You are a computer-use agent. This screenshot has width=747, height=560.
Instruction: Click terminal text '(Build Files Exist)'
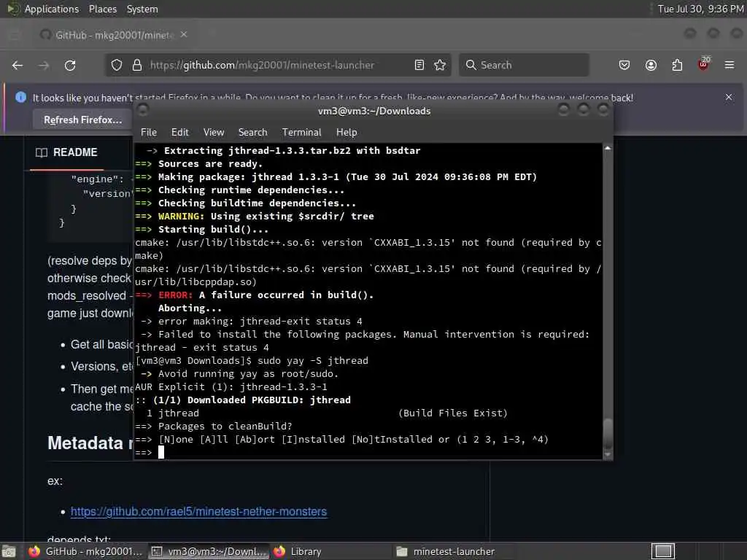click(453, 413)
